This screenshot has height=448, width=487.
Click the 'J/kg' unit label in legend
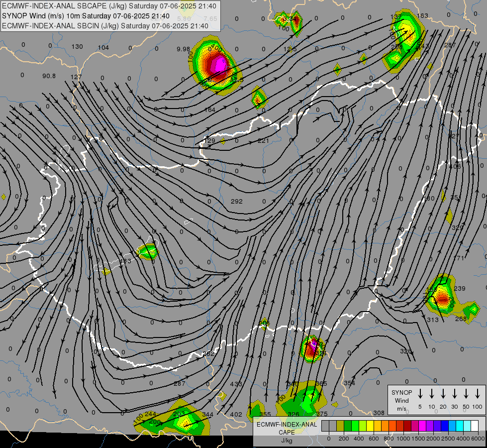pos(287,441)
